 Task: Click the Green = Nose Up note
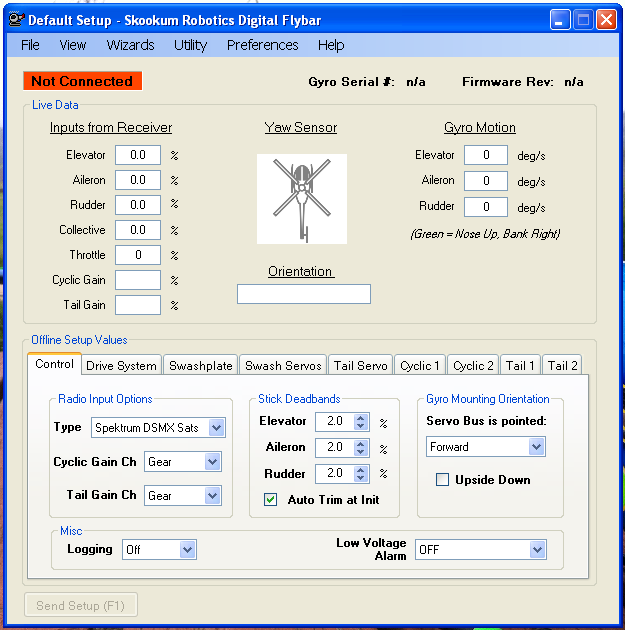click(485, 233)
